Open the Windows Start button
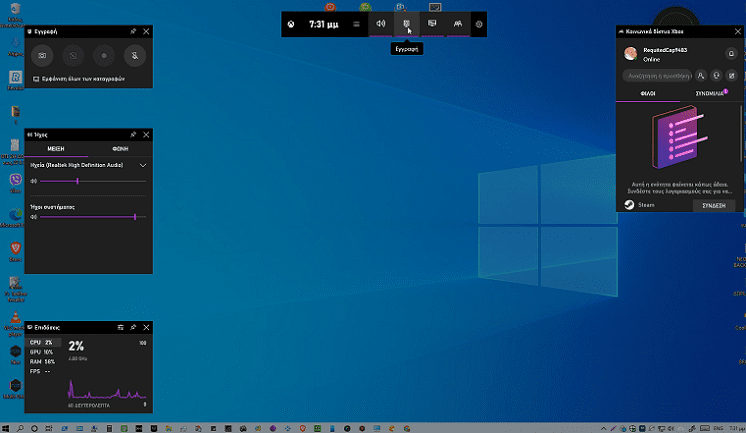The height and width of the screenshot is (433, 746). click(5, 428)
